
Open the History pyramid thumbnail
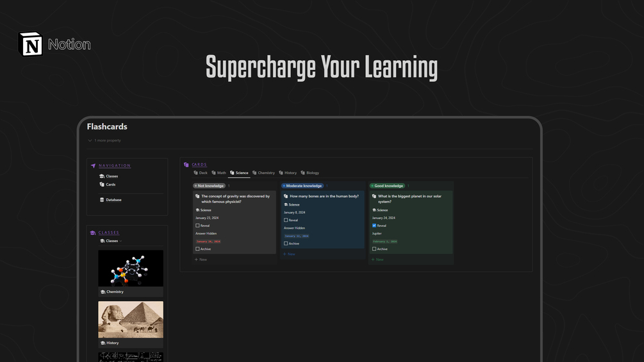[x=131, y=320]
